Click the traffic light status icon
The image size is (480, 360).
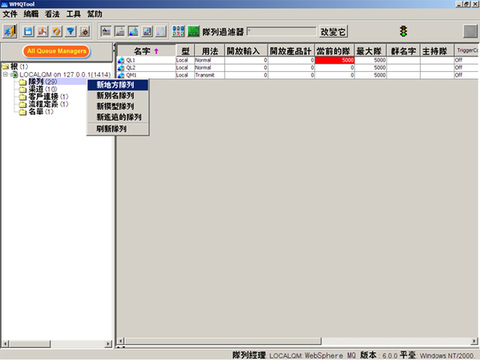point(404,31)
